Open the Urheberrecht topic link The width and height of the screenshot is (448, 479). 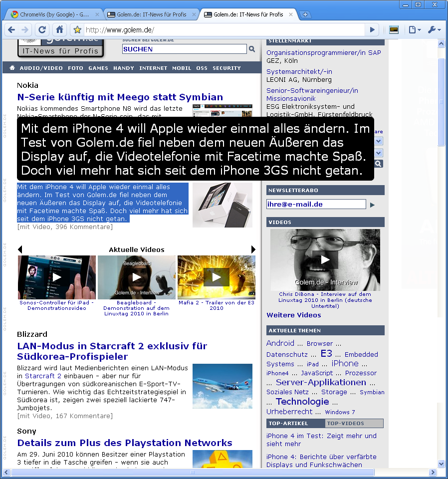[289, 412]
